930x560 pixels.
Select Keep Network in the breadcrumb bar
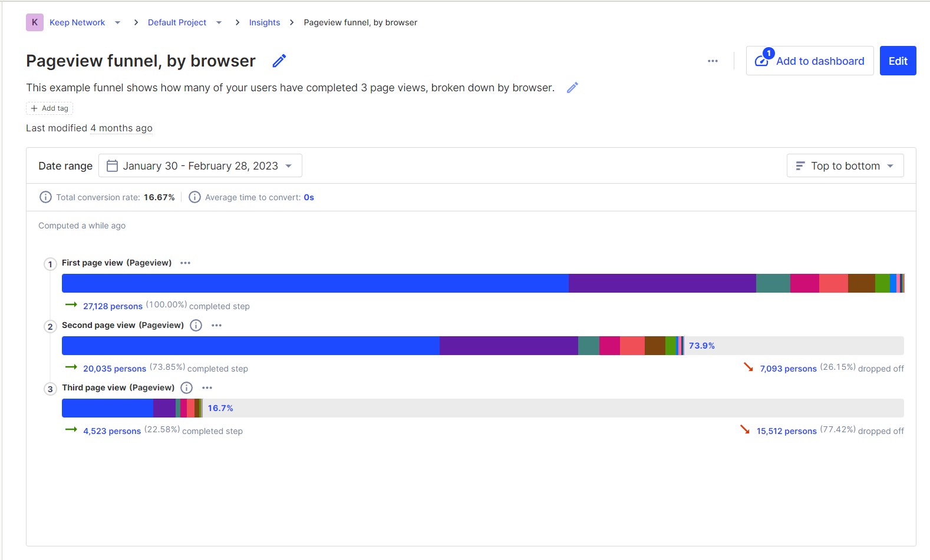[x=77, y=22]
